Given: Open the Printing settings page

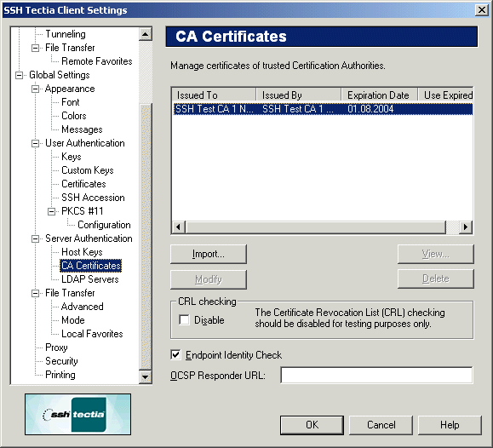Looking at the screenshot, I should [x=60, y=375].
